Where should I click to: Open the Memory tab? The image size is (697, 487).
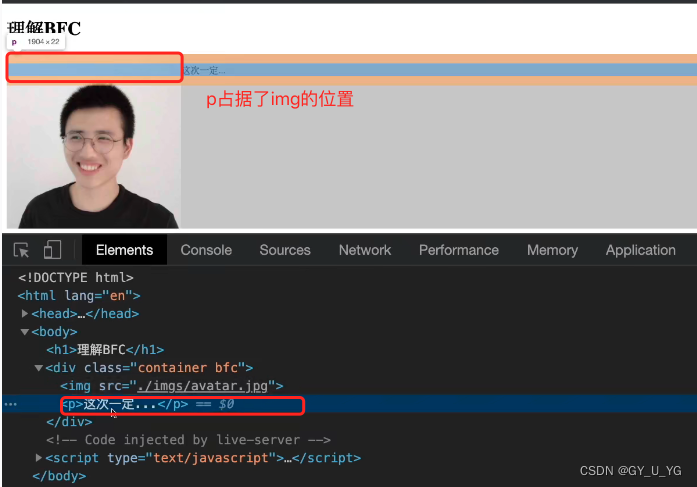553,250
